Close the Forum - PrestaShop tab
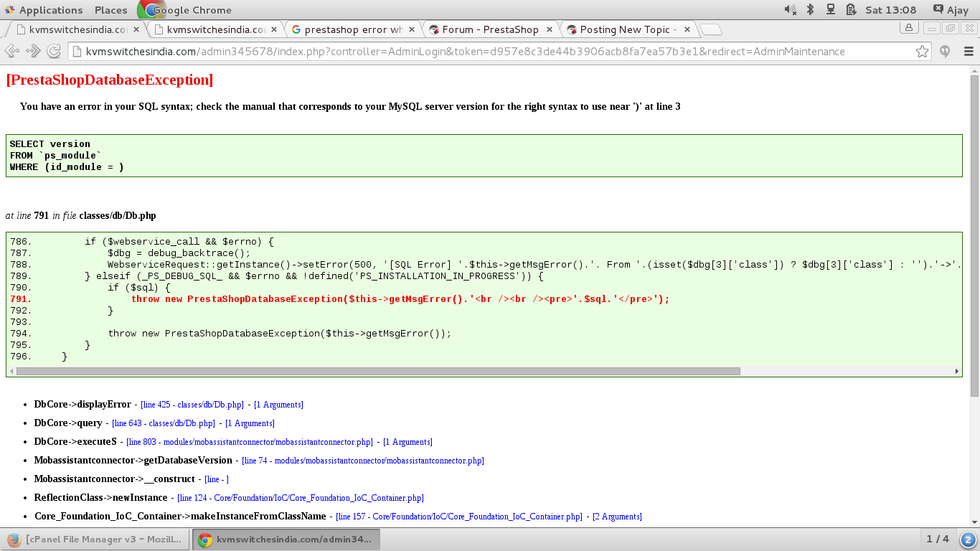This screenshot has width=980, height=551. (550, 29)
